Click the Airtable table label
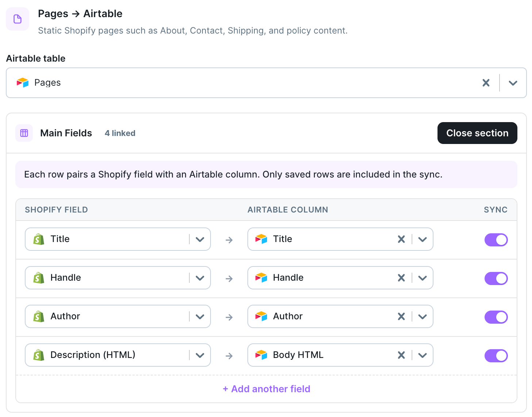Image resolution: width=532 pixels, height=417 pixels. [x=36, y=59]
